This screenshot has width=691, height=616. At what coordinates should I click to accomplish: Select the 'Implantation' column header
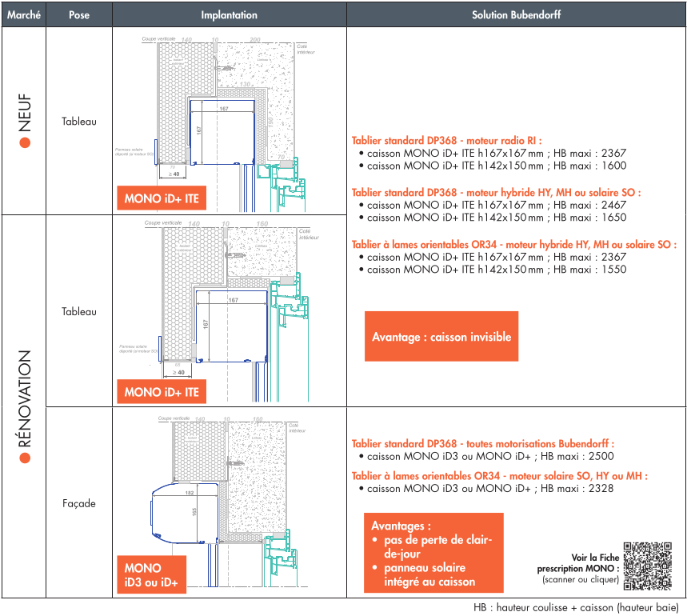click(230, 14)
